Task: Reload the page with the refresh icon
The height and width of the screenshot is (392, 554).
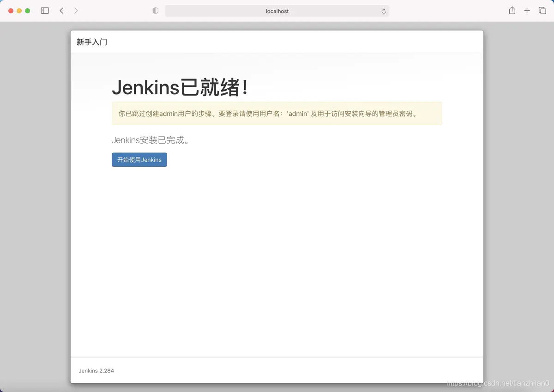Action: click(383, 11)
